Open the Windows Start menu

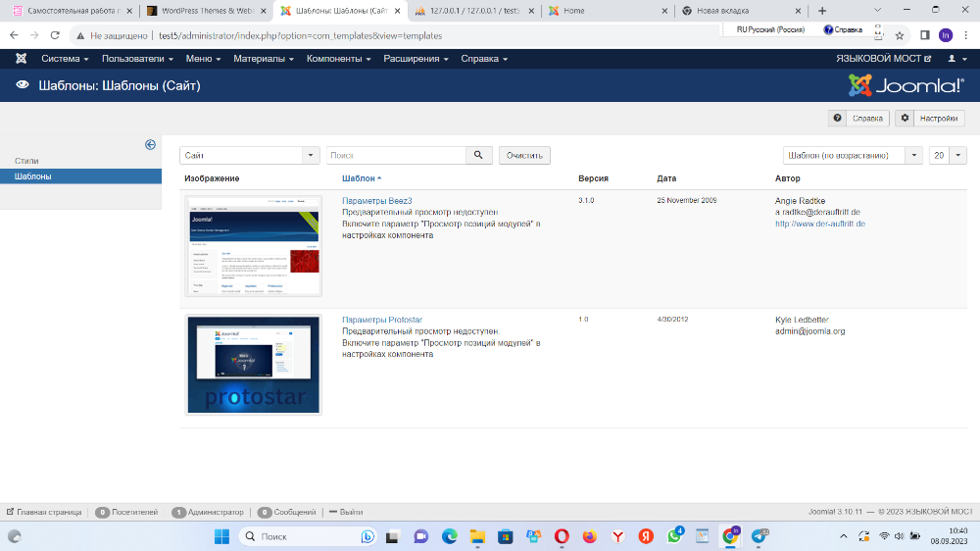point(220,536)
